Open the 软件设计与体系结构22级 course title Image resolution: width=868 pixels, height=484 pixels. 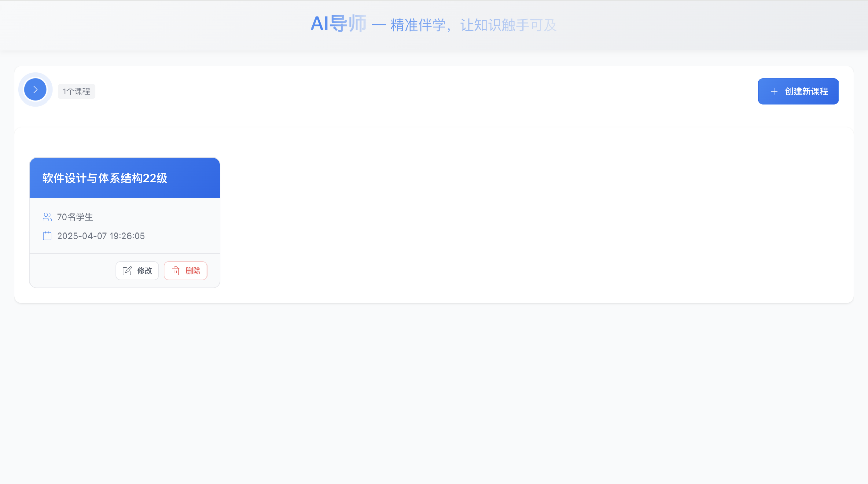tap(105, 178)
